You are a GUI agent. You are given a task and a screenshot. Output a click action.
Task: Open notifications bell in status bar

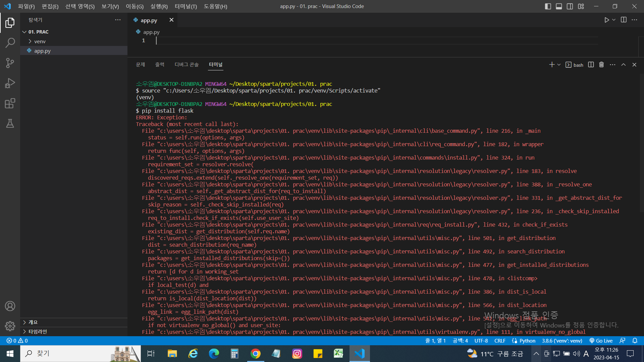[635, 341]
